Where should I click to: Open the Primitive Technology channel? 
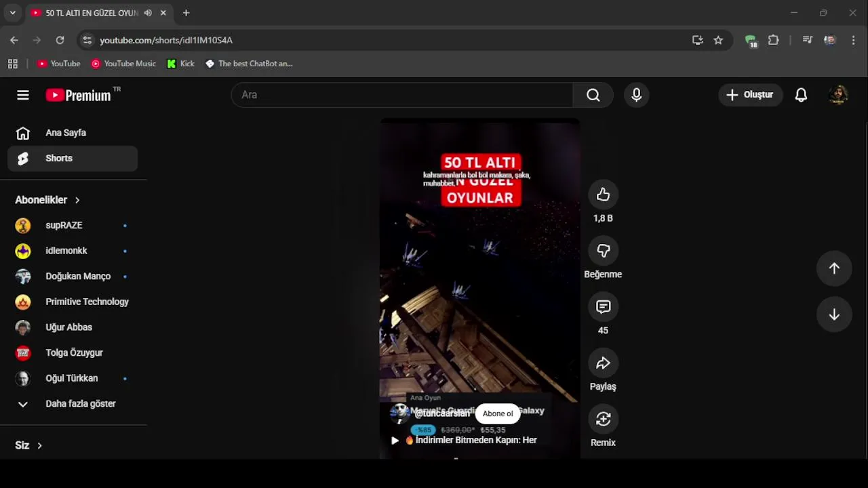(x=73, y=302)
